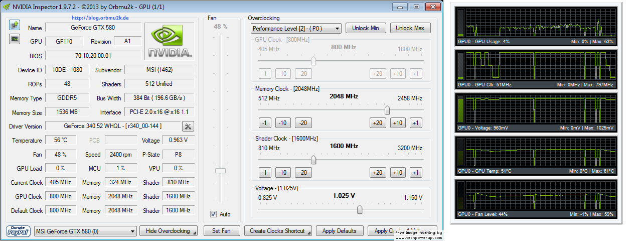The width and height of the screenshot is (644, 248).
Task: Click the Name field GeForce GTX 580
Action: (93, 28)
